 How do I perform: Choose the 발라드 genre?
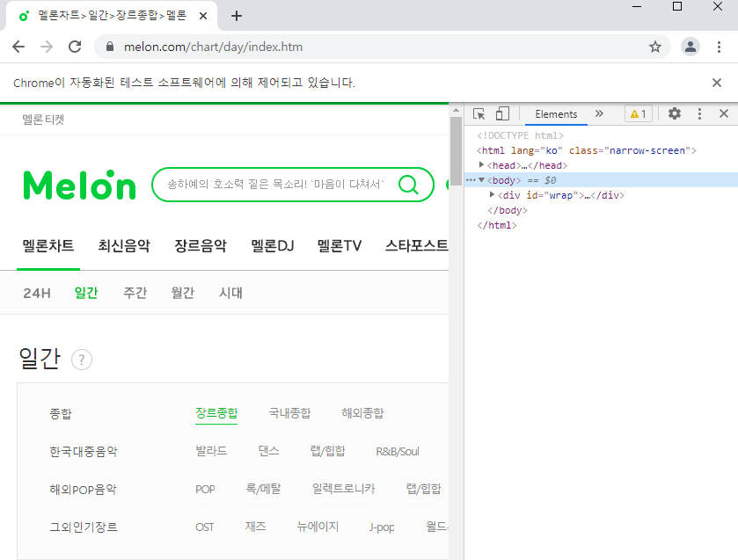211,451
